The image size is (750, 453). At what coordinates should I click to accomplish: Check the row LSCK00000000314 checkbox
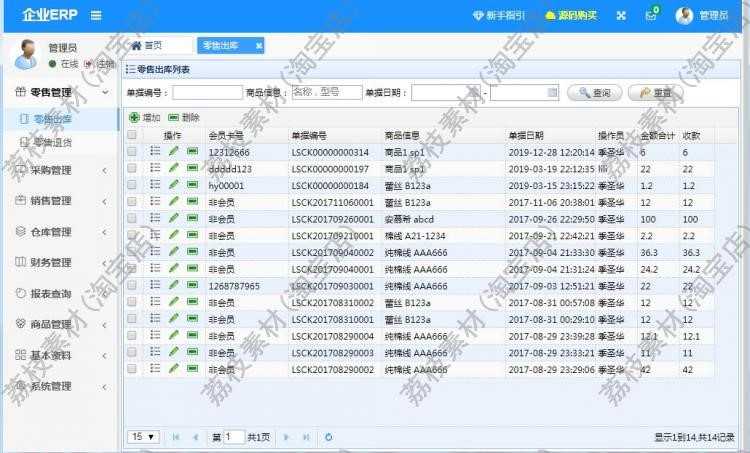132,152
